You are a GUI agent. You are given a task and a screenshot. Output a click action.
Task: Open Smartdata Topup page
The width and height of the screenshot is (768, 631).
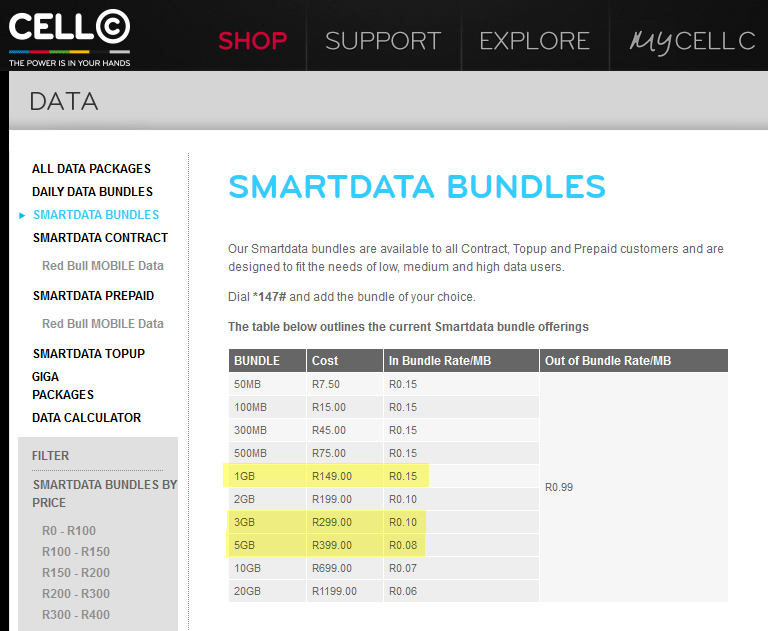[x=89, y=353]
